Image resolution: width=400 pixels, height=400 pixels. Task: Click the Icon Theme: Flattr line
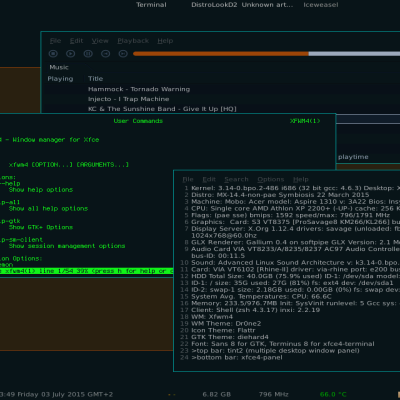click(x=223, y=330)
